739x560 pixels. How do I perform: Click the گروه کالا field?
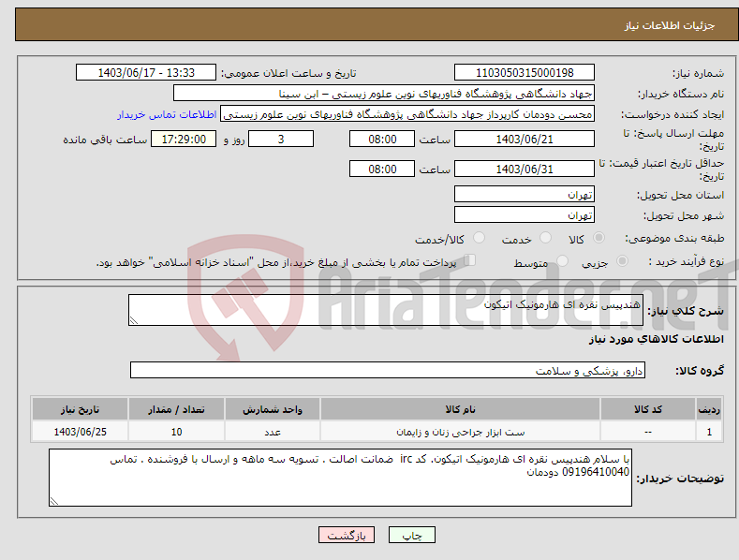[388, 370]
